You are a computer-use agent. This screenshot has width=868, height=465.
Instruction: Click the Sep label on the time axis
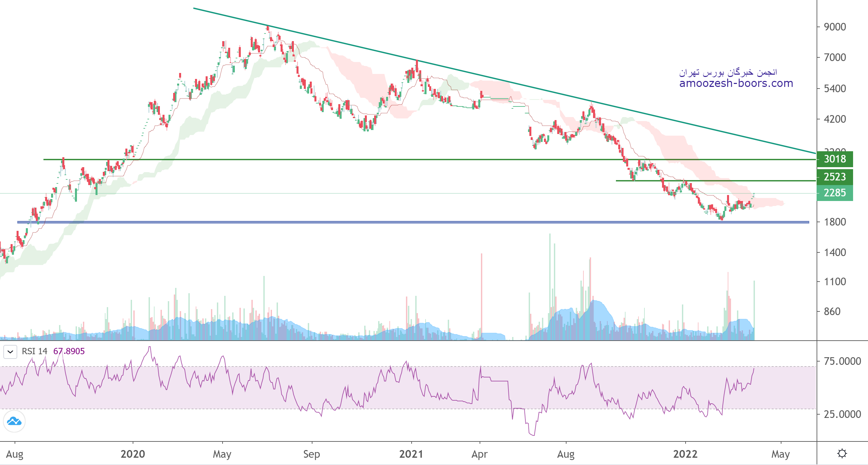coord(311,454)
